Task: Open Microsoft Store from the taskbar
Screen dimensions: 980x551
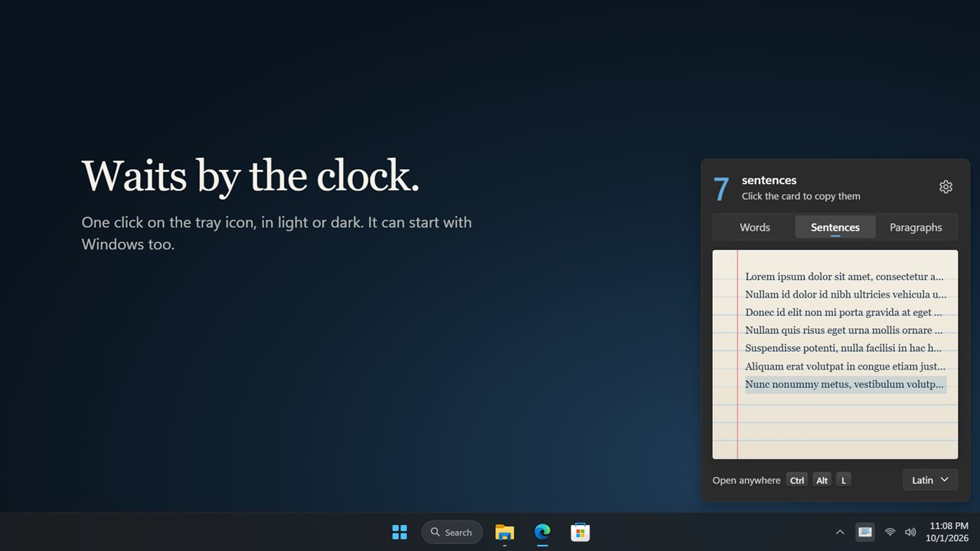Action: point(580,532)
